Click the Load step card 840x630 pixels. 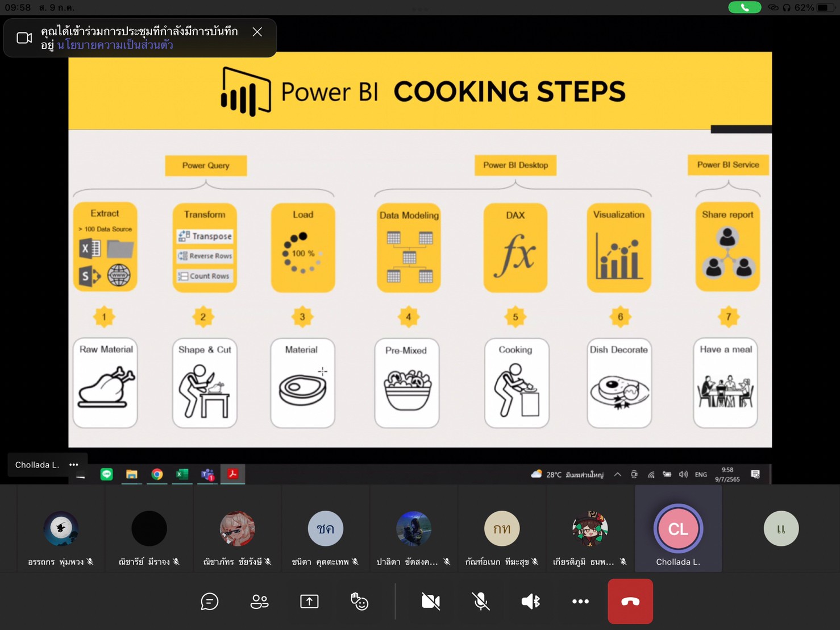point(303,248)
